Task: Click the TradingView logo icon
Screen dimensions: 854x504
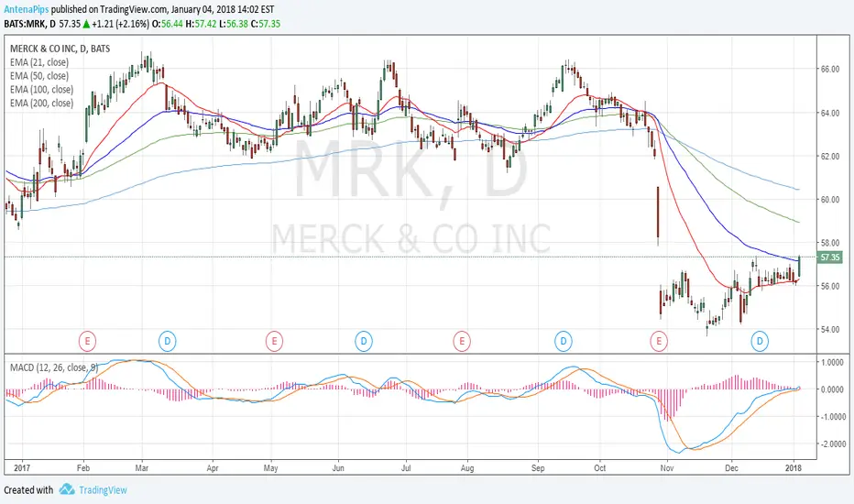Action: pyautogui.click(x=67, y=489)
